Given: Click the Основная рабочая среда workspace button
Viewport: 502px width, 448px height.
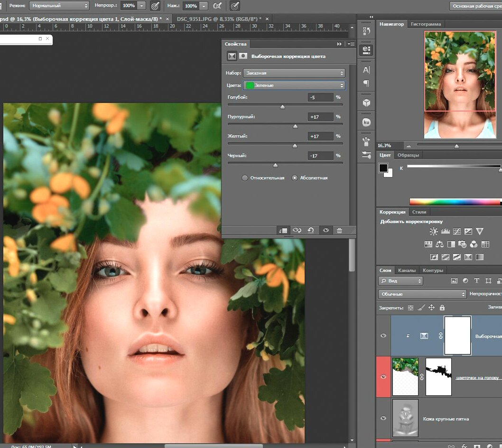Looking at the screenshot, I should tap(475, 6).
